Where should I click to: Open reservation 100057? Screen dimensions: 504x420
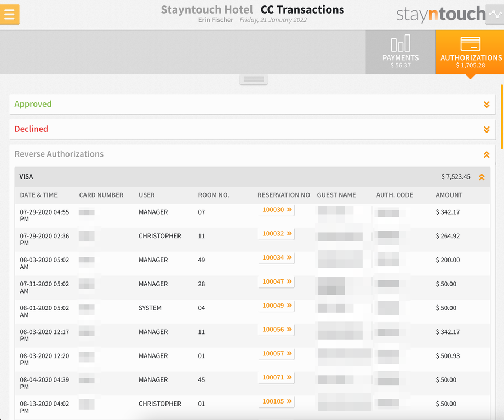pyautogui.click(x=277, y=354)
